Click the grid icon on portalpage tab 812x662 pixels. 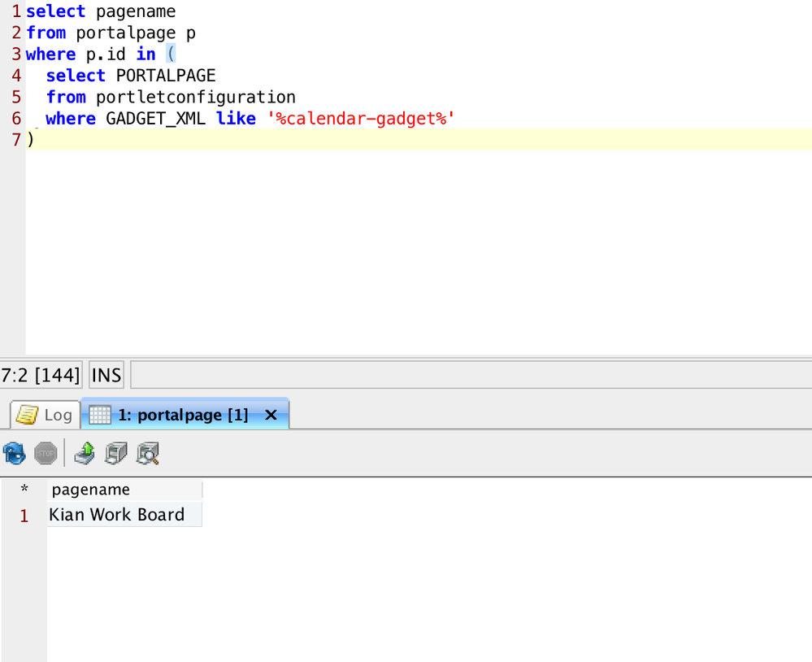click(100, 415)
